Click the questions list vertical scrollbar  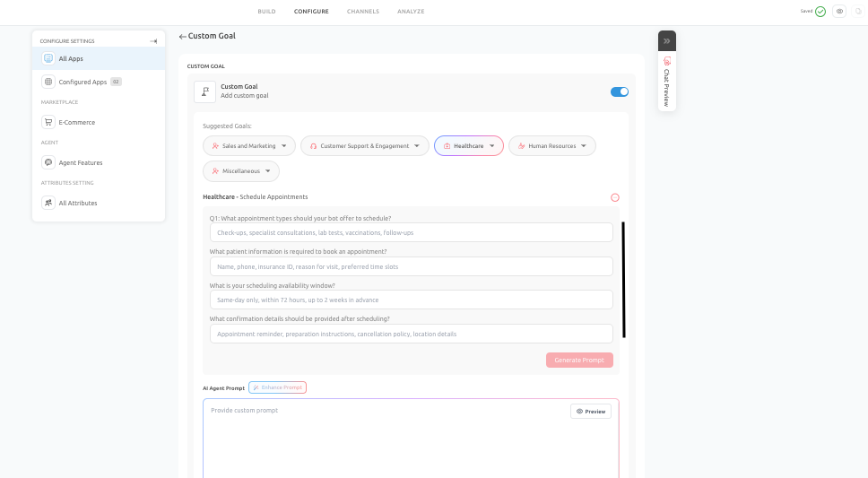(624, 280)
